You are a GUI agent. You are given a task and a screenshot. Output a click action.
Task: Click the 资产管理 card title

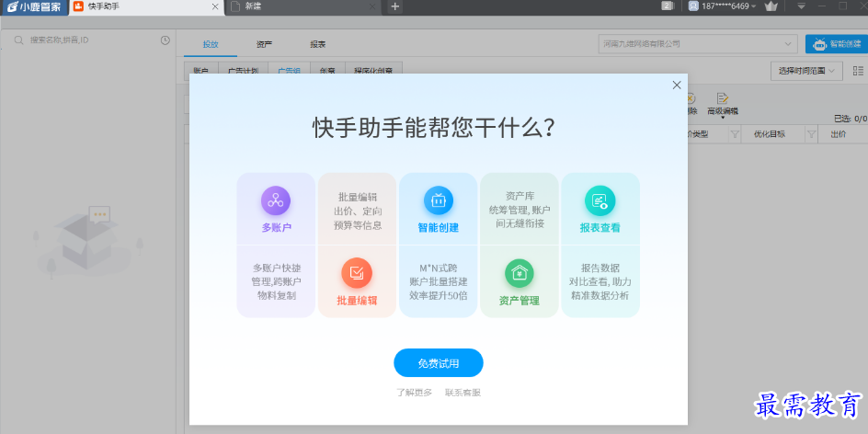pyautogui.click(x=520, y=301)
